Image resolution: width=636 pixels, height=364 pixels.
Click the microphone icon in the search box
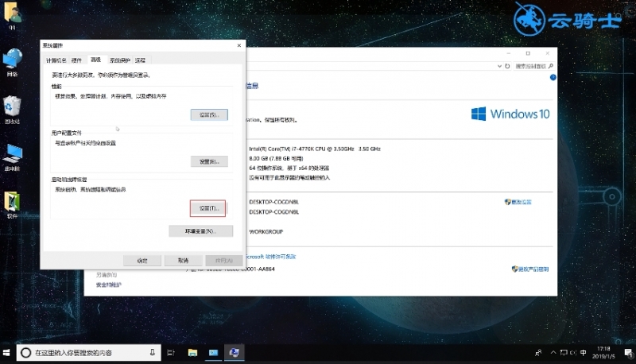click(x=152, y=352)
